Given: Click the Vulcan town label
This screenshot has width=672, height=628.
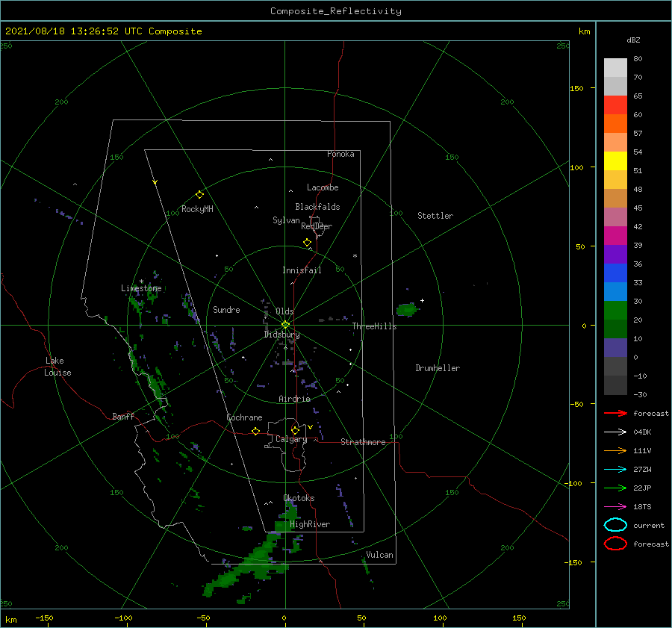Looking at the screenshot, I should pos(380,555).
